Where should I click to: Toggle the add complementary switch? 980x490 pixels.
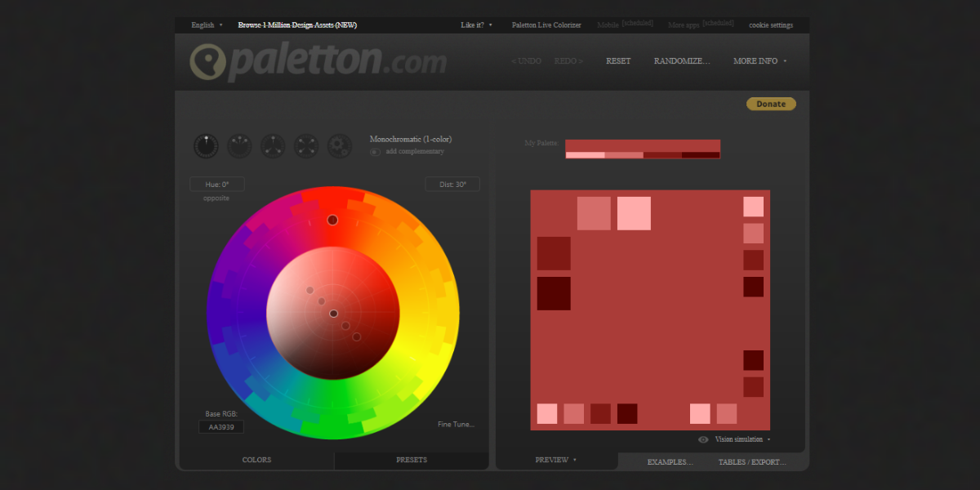coord(375,152)
